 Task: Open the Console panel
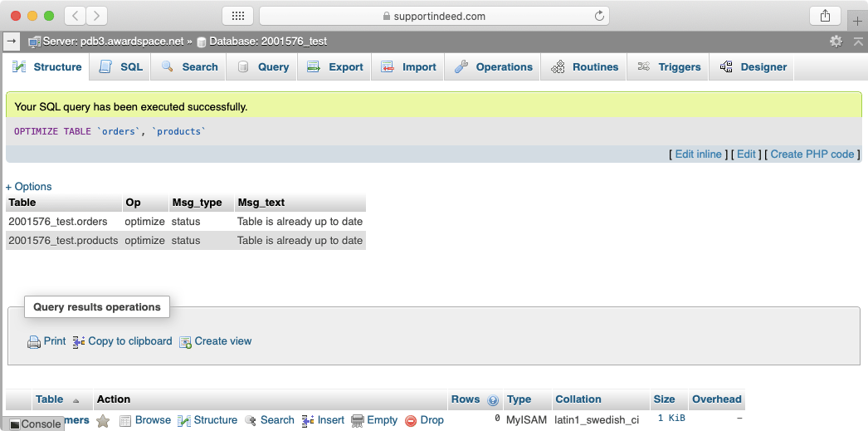35,424
